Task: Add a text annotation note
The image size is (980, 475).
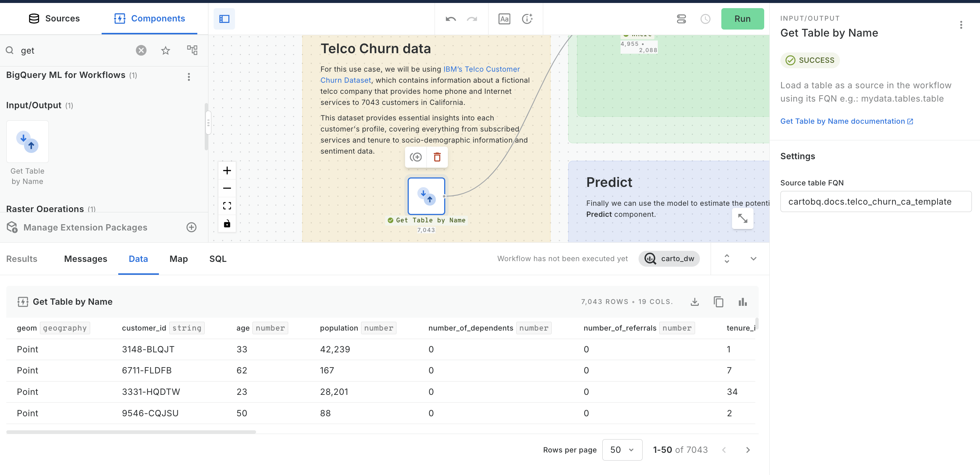Action: click(504, 18)
